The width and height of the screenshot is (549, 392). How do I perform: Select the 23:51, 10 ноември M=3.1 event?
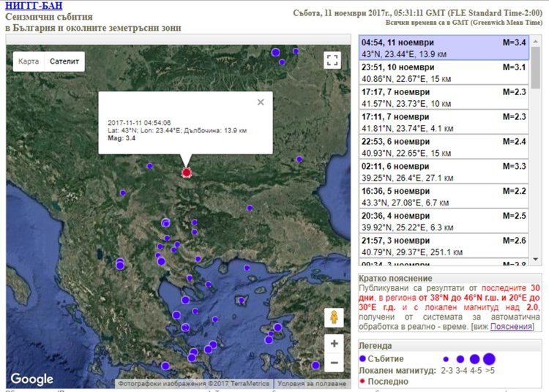(x=444, y=73)
